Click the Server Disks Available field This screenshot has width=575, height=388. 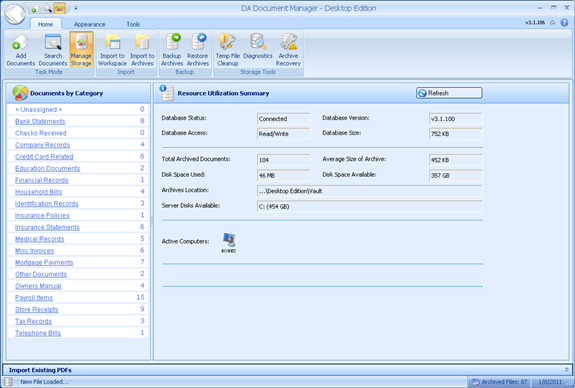[370, 206]
